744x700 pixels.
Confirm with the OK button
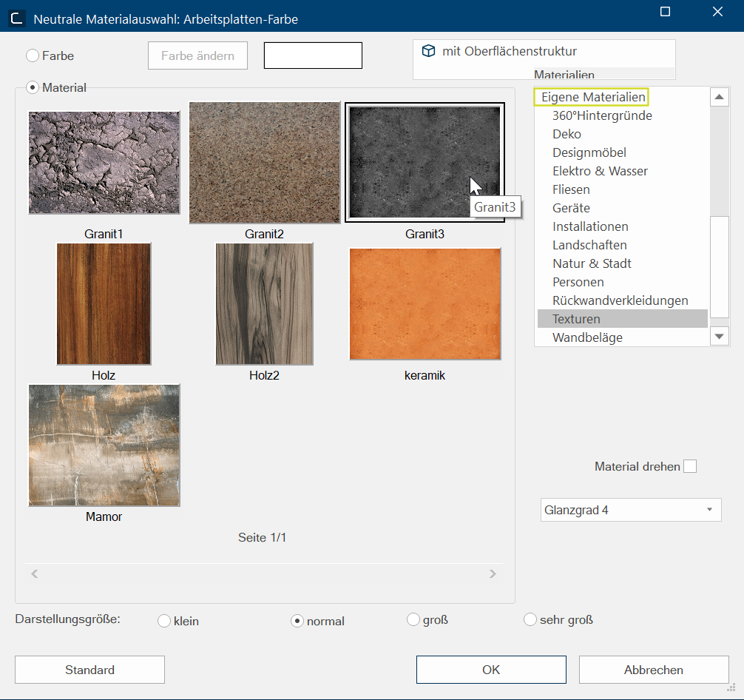pyautogui.click(x=491, y=670)
